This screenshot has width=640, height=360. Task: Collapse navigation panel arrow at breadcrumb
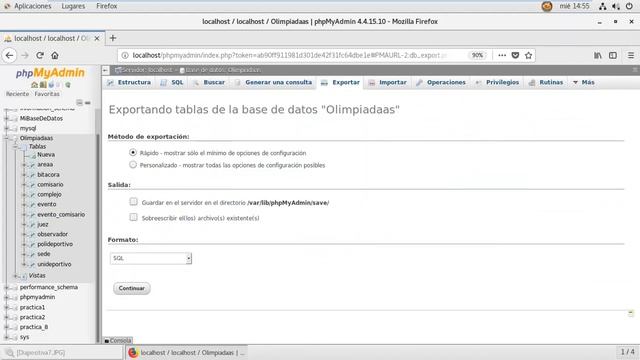point(105,70)
